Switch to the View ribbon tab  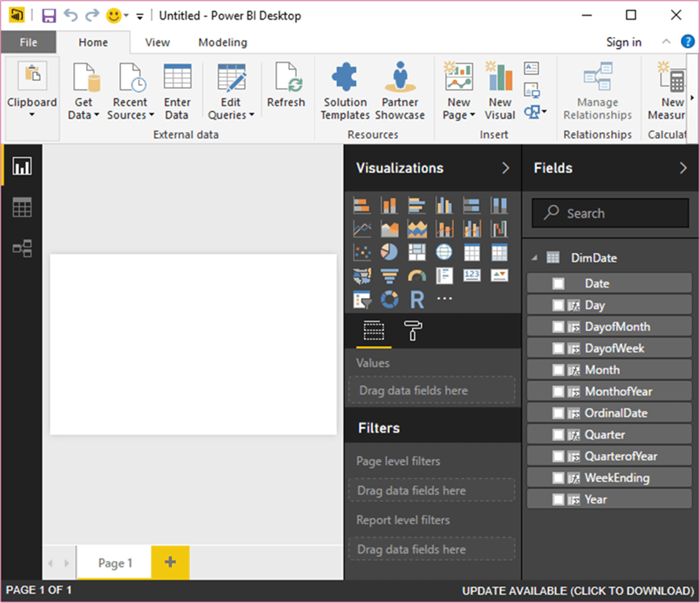tap(158, 42)
